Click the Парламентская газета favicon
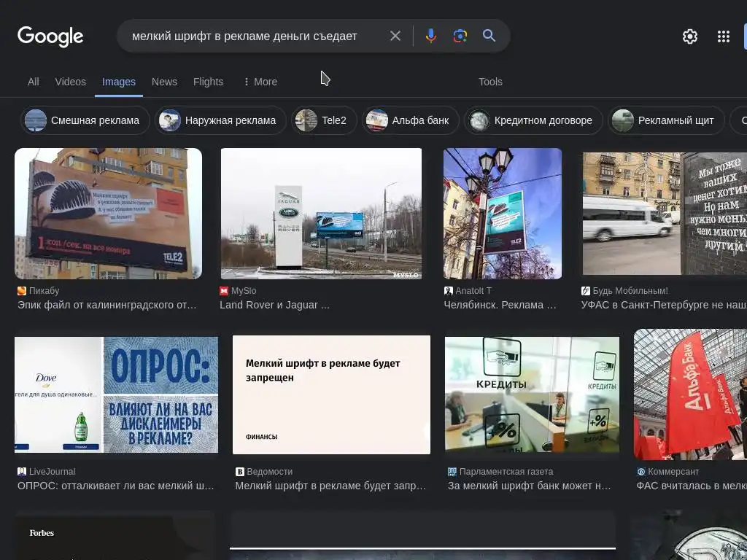 [x=452, y=472]
